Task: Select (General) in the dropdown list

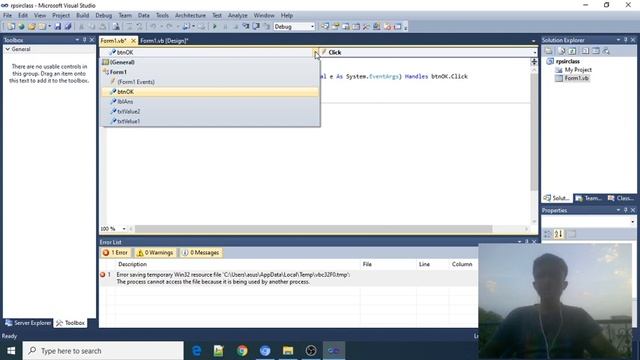Action: point(210,62)
